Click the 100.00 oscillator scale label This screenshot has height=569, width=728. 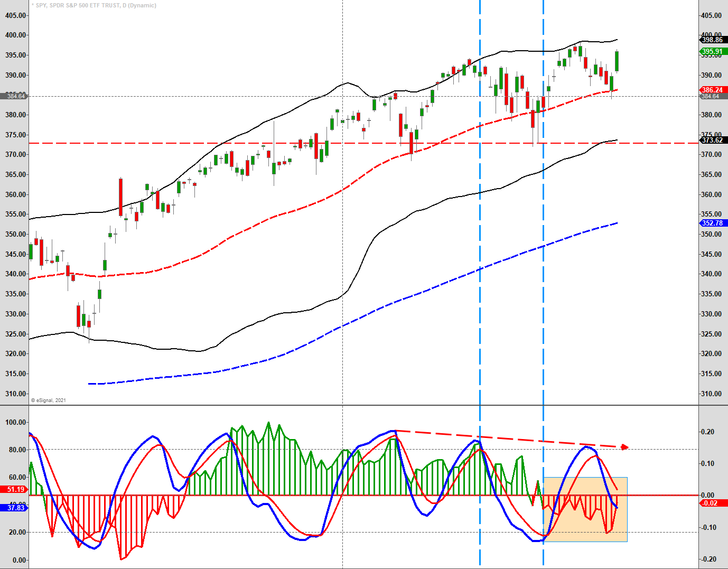tap(15, 422)
